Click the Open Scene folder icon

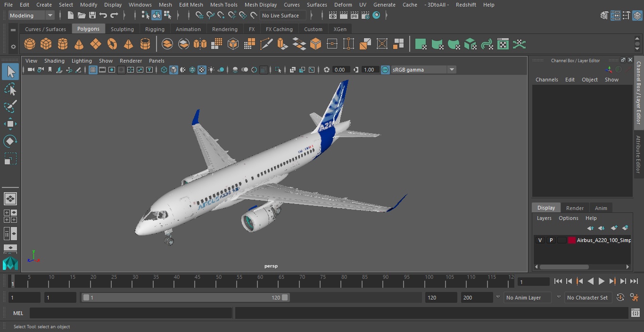(82, 16)
